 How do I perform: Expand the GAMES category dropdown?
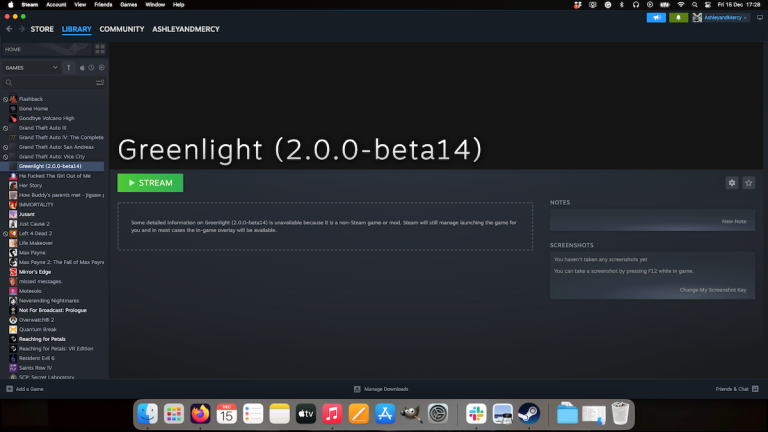[x=54, y=67]
